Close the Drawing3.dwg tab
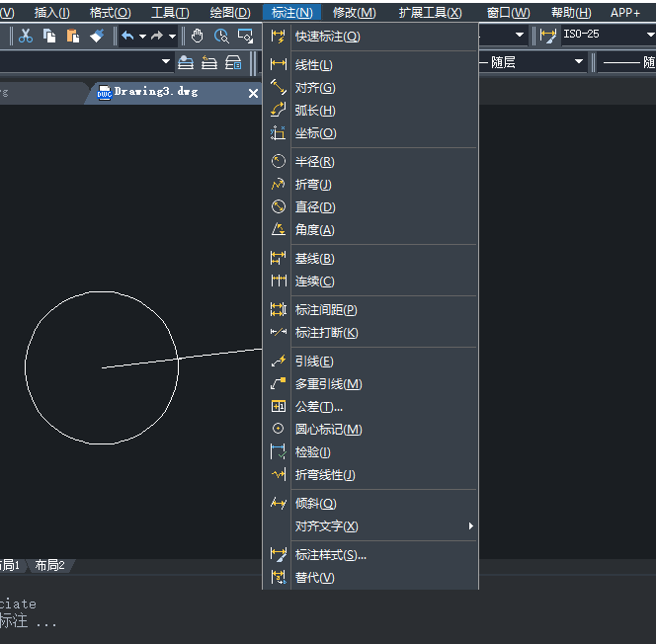The width and height of the screenshot is (656, 644). 253,93
